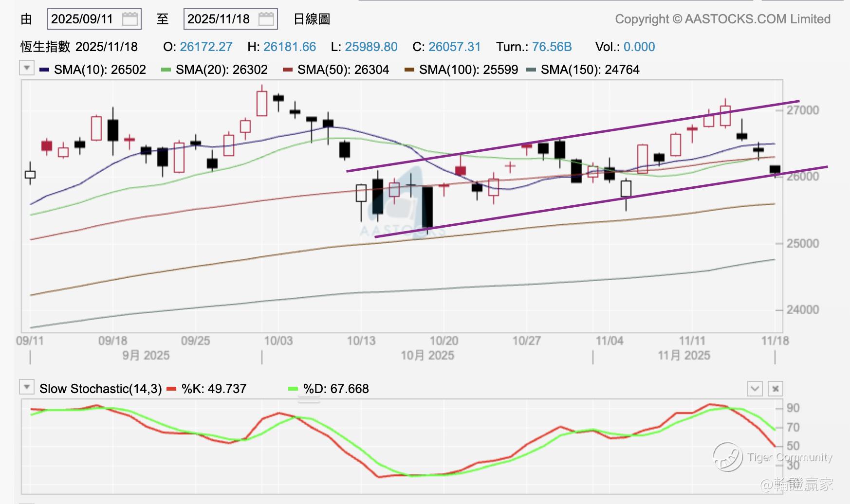Screen dimensions: 850x504
Task: Click the 至 to-date label
Action: coord(163,19)
